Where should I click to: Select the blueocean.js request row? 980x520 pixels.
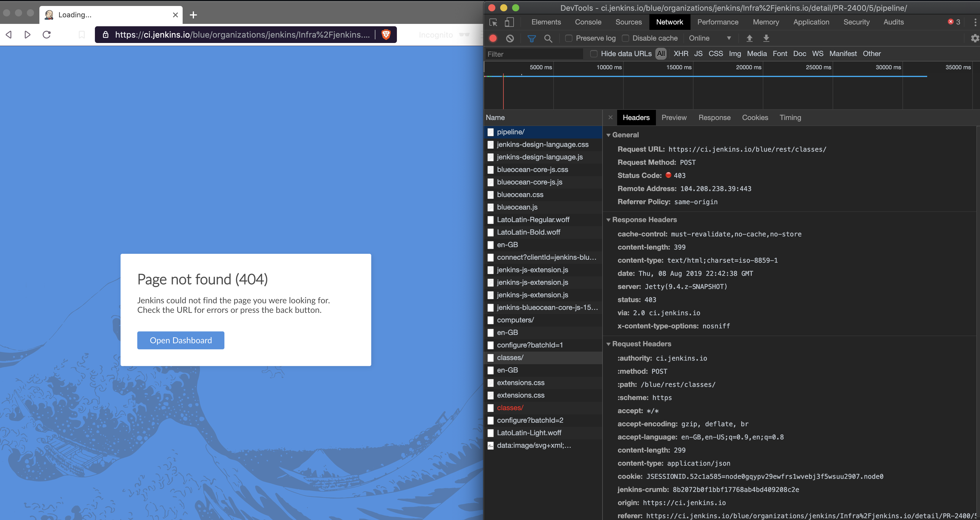pyautogui.click(x=543, y=207)
